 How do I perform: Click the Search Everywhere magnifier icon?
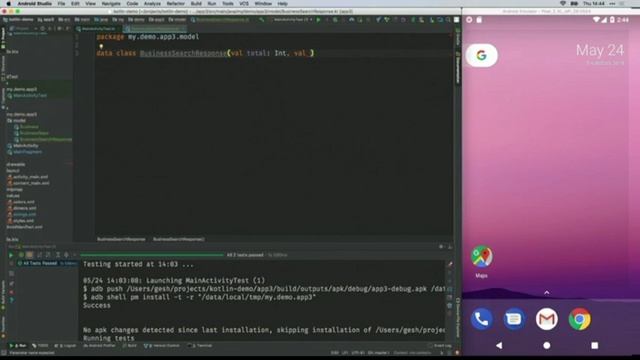tap(448, 20)
